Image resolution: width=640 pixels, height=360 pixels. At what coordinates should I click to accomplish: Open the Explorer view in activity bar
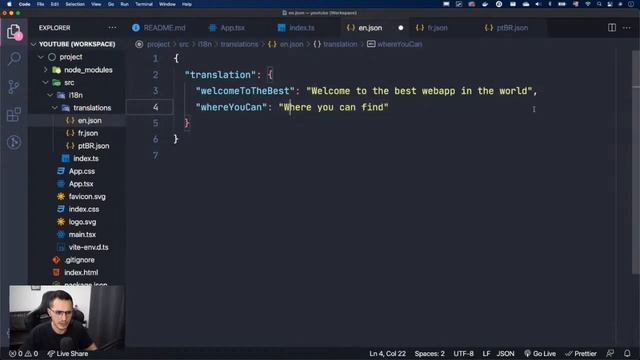(14, 32)
